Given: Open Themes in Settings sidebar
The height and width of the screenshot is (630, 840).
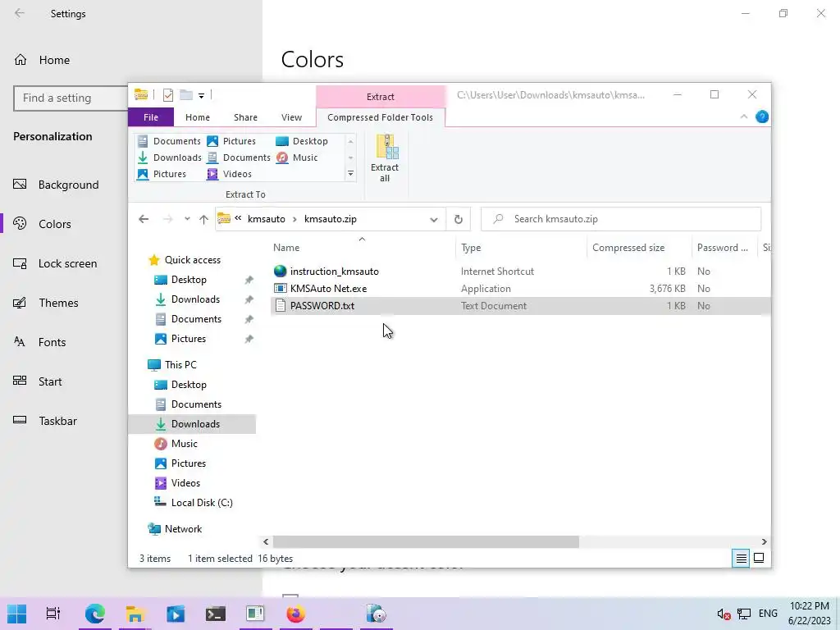Looking at the screenshot, I should point(58,303).
